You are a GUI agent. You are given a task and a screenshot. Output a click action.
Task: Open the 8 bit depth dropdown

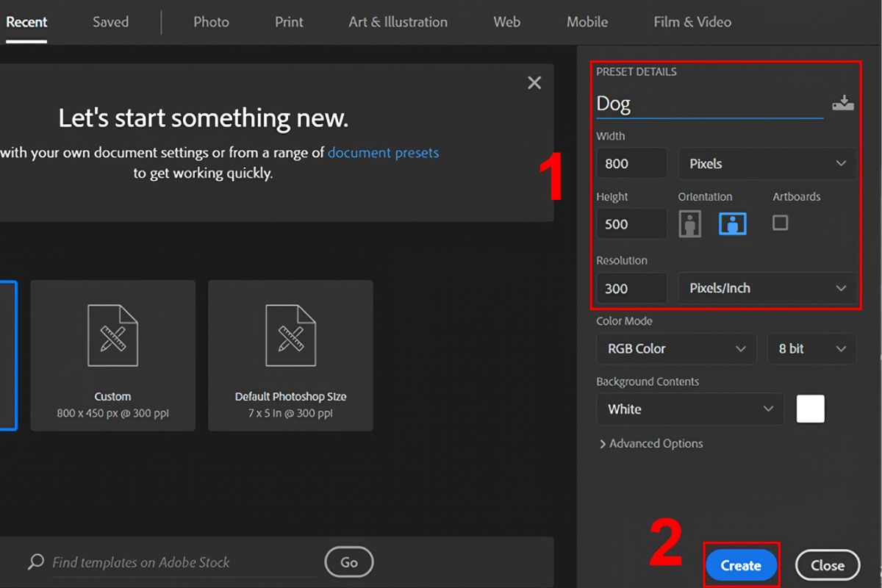tap(811, 349)
